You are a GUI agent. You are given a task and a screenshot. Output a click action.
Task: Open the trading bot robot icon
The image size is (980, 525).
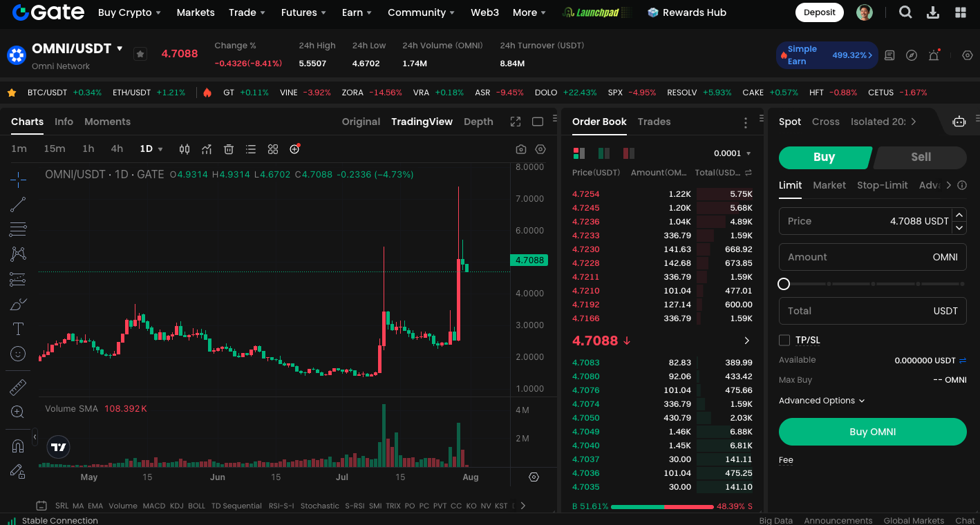[959, 122]
